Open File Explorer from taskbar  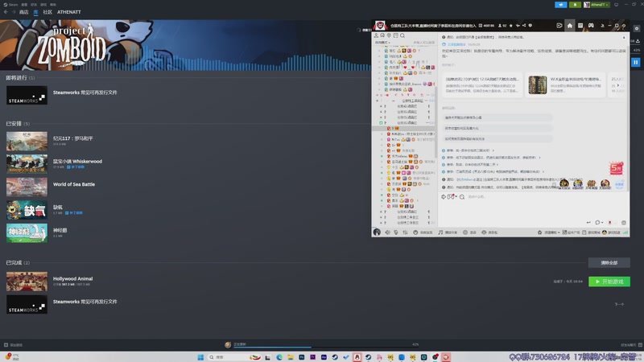point(291,357)
